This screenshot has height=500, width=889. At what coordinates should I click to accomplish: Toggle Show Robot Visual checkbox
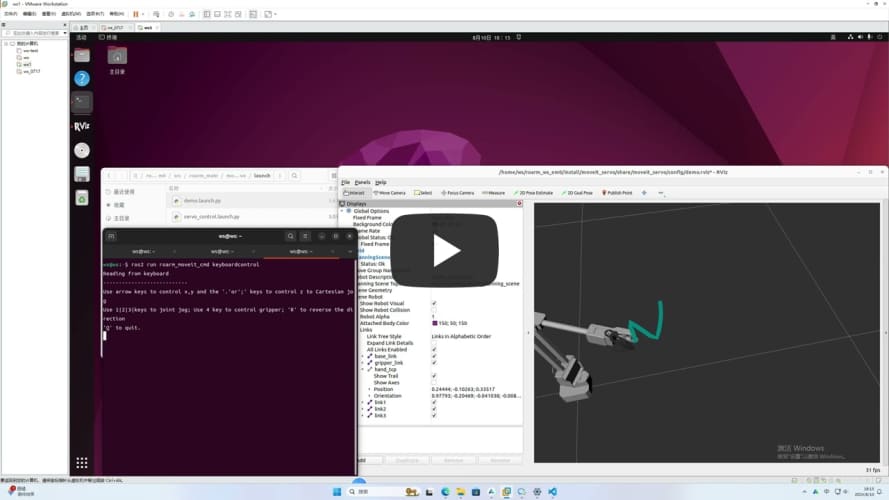pyautogui.click(x=434, y=303)
